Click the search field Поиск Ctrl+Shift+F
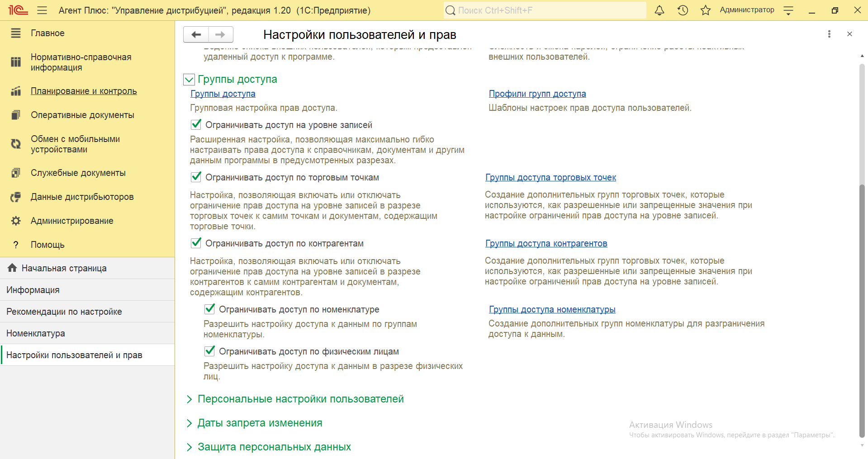The width and height of the screenshot is (868, 459). pyautogui.click(x=545, y=10)
